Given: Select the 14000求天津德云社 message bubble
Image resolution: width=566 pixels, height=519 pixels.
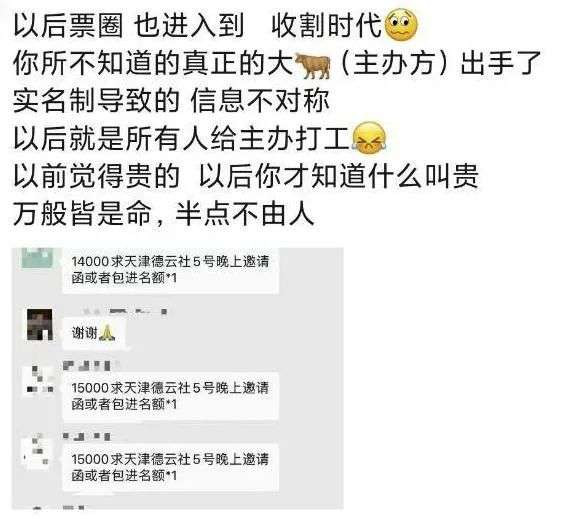Looking at the screenshot, I should coord(170,270).
